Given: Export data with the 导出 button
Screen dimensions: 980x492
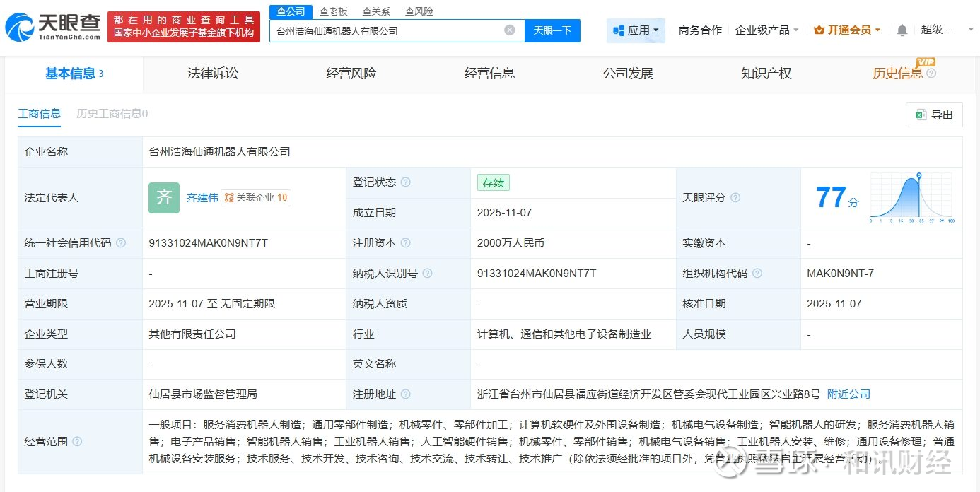Looking at the screenshot, I should pos(934,115).
